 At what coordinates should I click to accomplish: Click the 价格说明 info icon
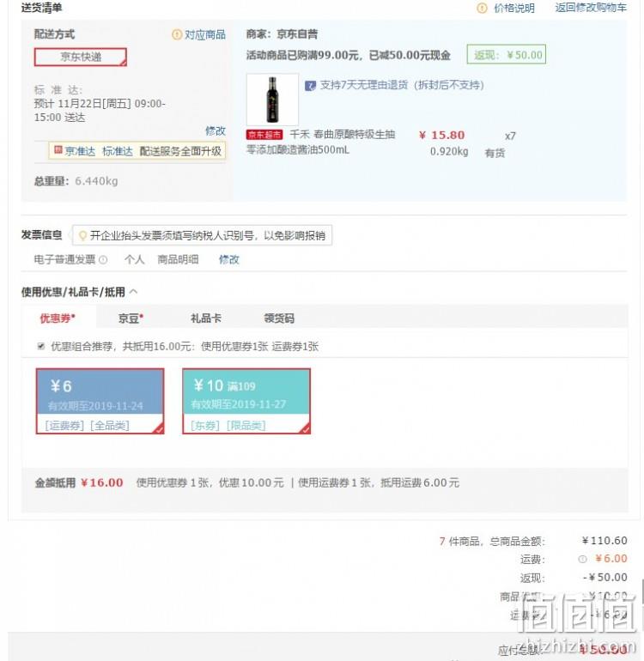tap(482, 8)
